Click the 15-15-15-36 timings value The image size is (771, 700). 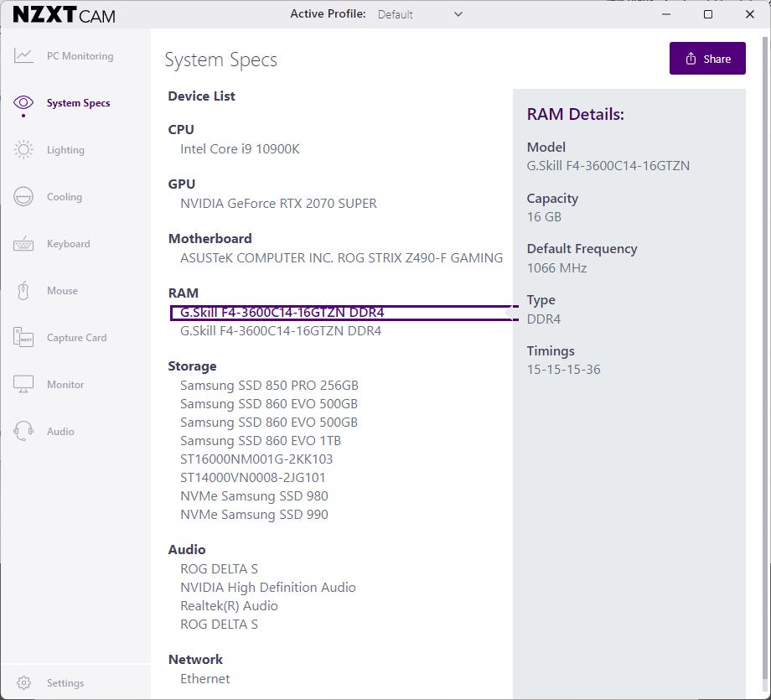click(x=563, y=370)
